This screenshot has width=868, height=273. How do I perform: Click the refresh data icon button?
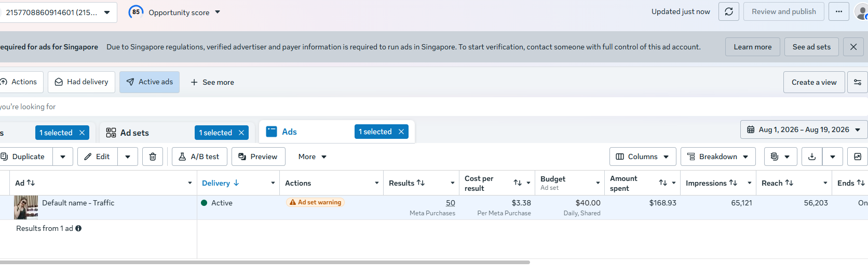(729, 11)
